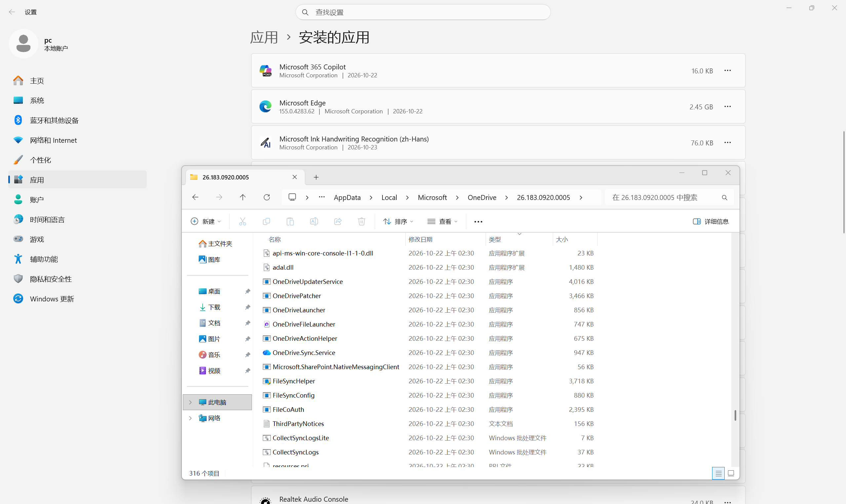Image resolution: width=846 pixels, height=504 pixels.
Task: Click the Copy icon in File Explorer toolbar
Action: (266, 221)
